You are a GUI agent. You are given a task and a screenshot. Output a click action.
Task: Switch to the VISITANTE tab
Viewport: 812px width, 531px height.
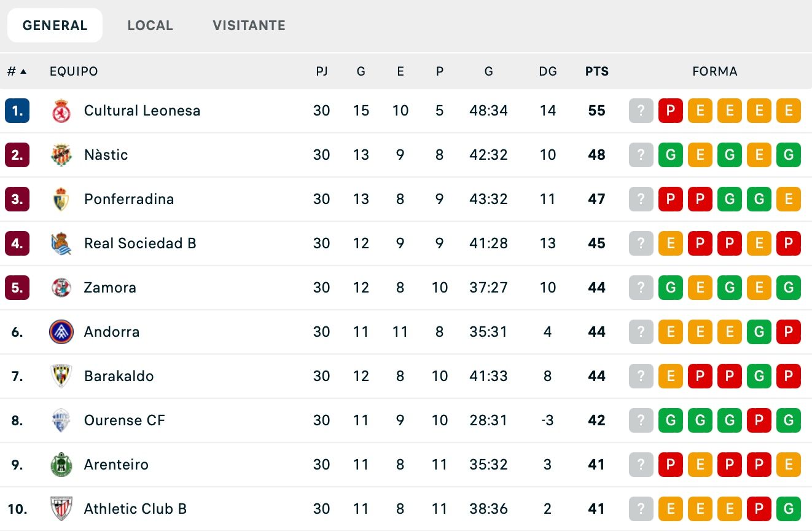[x=248, y=25]
